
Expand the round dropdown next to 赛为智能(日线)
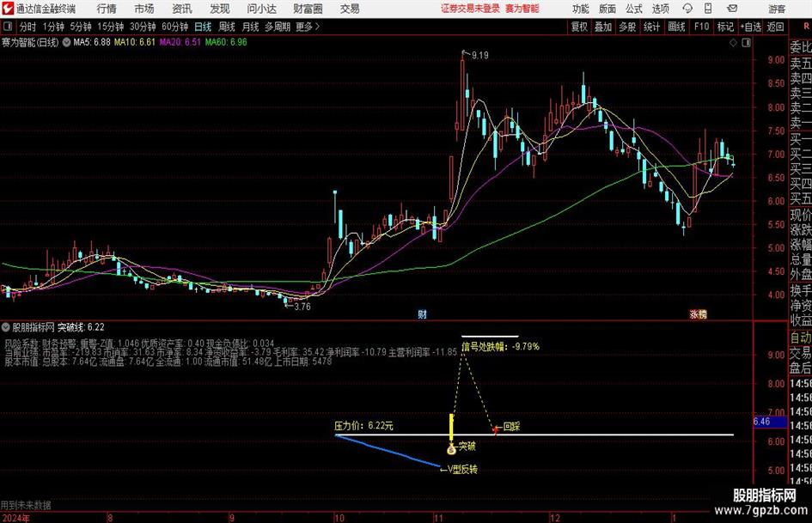coord(66,42)
